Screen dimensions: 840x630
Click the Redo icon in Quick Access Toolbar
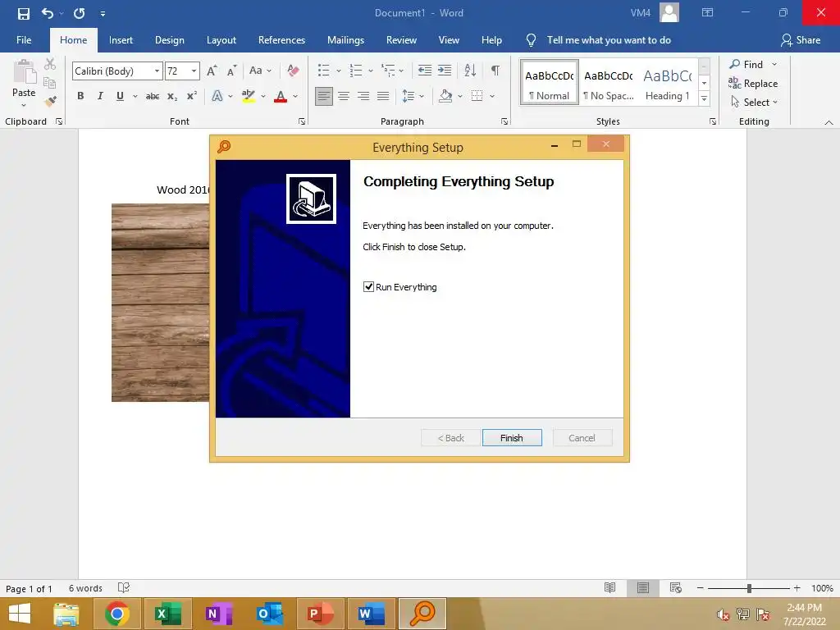[x=80, y=13]
